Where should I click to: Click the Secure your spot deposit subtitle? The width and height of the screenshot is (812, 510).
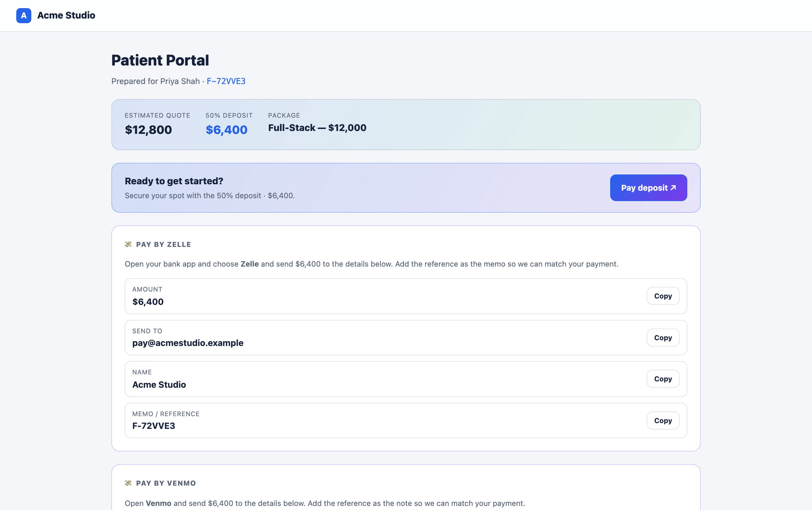210,196
